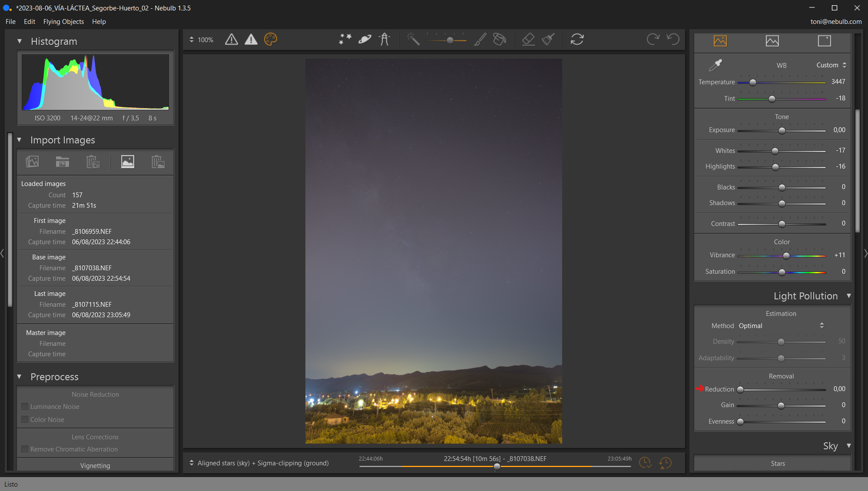Click the remove master image trash icon
This screenshot has height=491, width=868.
click(x=158, y=162)
